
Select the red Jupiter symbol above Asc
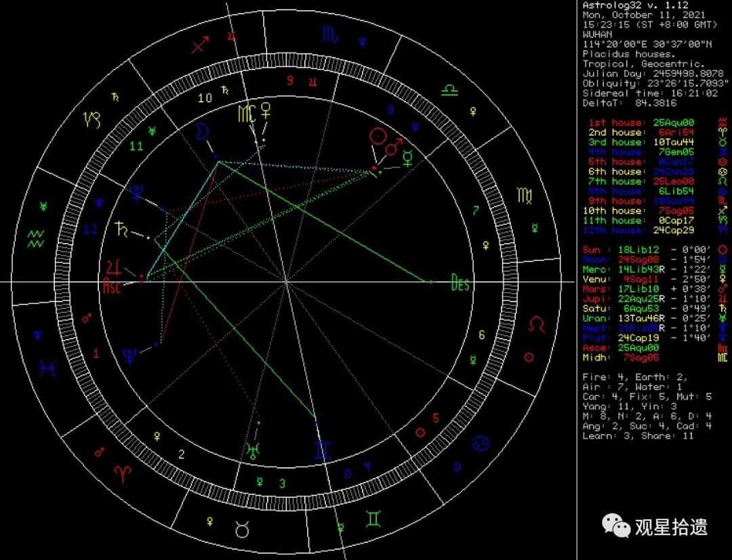[114, 267]
